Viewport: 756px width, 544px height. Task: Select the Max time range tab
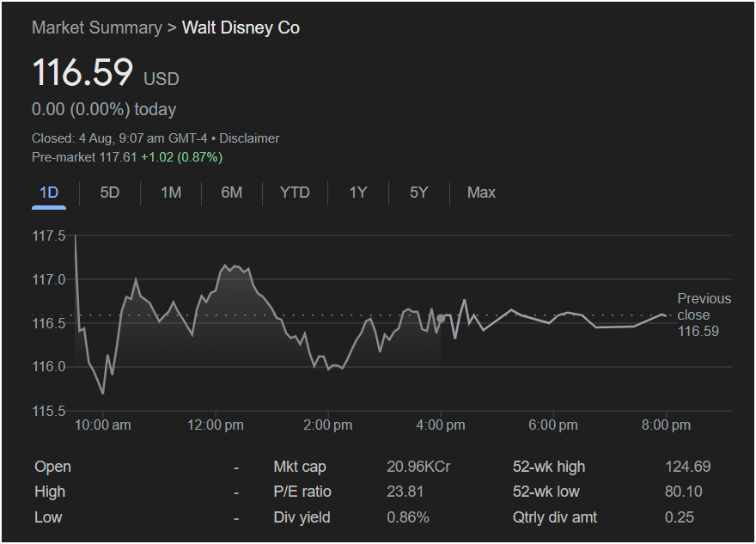coord(481,193)
